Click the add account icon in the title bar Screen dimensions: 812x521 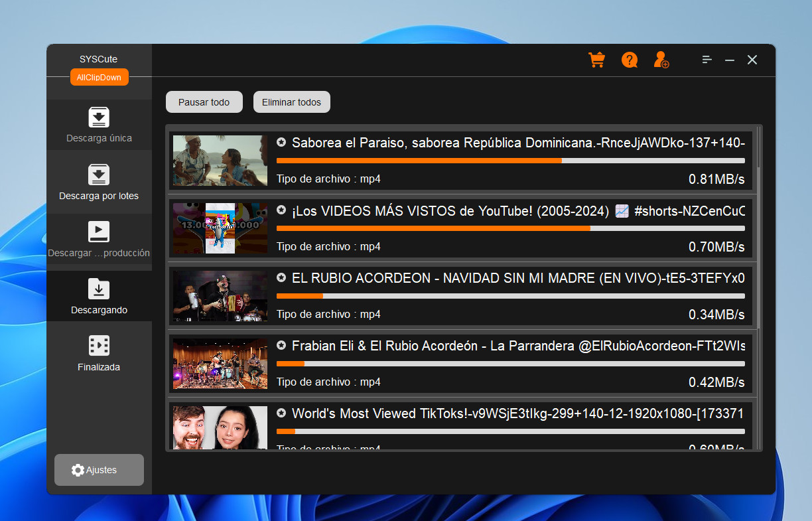[x=661, y=60]
